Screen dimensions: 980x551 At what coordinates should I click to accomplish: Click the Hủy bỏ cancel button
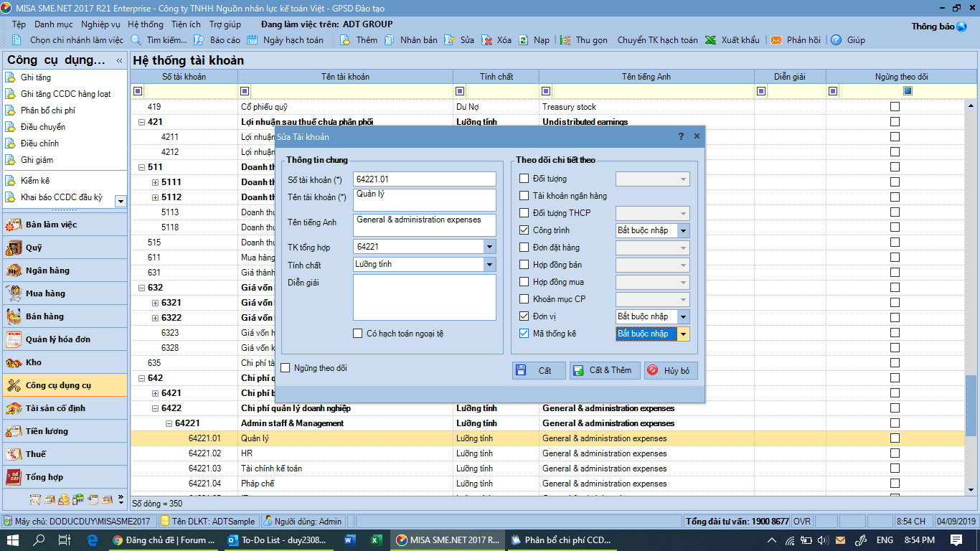(x=671, y=370)
